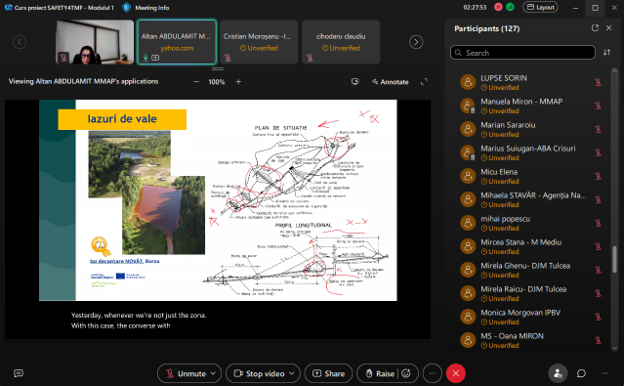
Task: Open the Annotate tool
Action: tap(390, 82)
